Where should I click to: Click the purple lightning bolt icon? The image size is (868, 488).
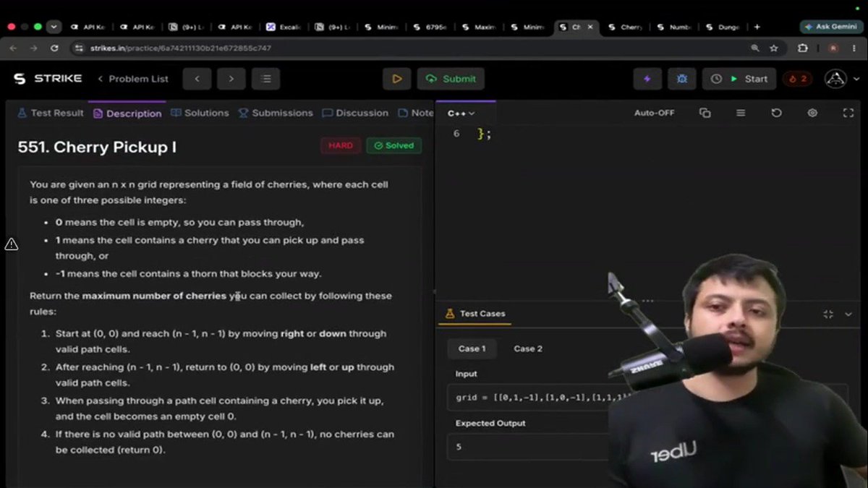[x=647, y=79]
